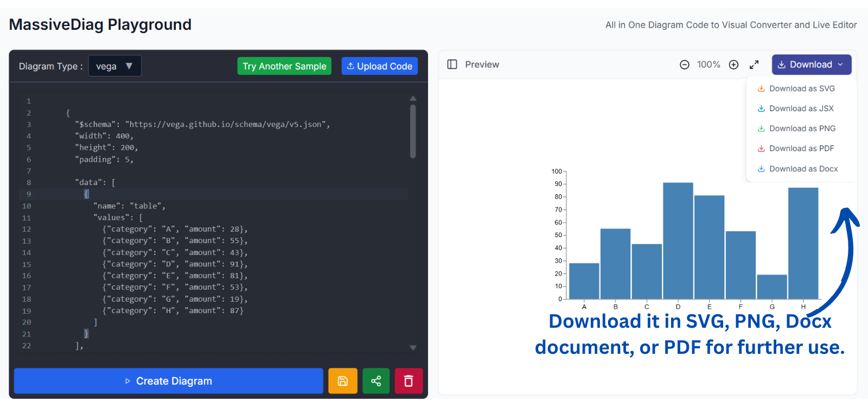Click the "width": 400 code line
The image size is (868, 407).
[x=104, y=136]
